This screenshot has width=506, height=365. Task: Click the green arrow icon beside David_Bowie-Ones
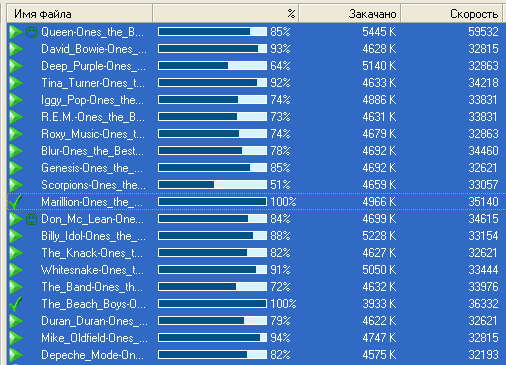(x=16, y=49)
